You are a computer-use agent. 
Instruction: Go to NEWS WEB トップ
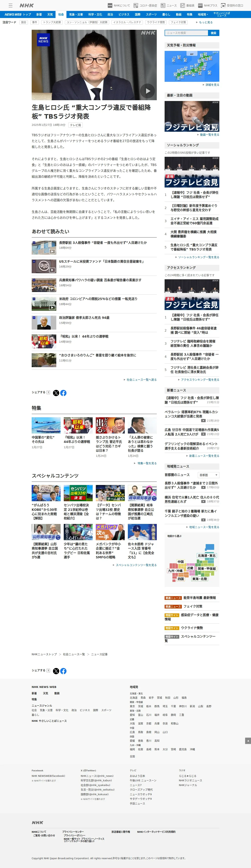click(x=18, y=14)
